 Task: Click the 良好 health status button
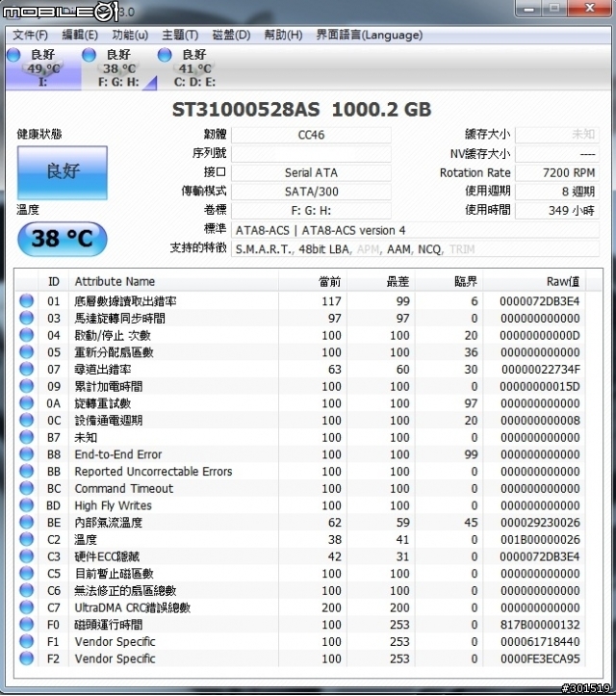tap(63, 172)
